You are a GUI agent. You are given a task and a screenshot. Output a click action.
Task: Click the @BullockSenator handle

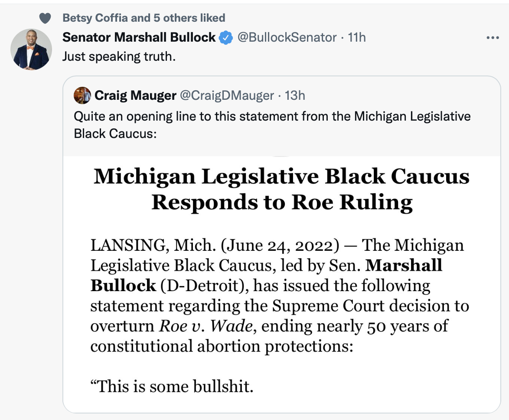pos(287,38)
